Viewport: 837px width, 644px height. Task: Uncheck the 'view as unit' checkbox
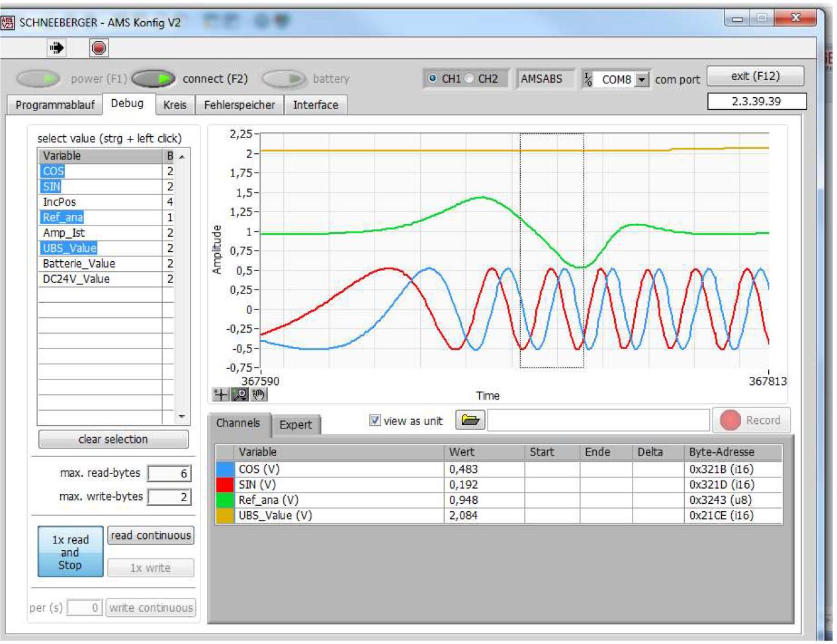[x=375, y=421]
